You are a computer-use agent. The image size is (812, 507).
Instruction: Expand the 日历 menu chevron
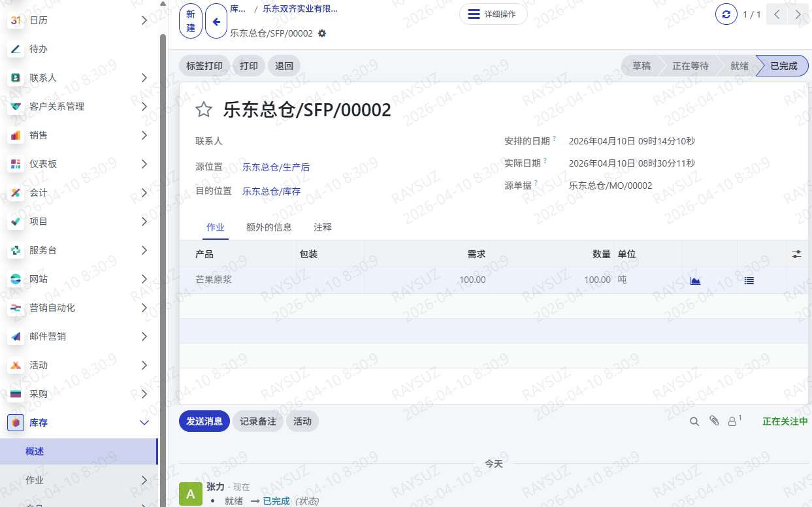click(144, 20)
